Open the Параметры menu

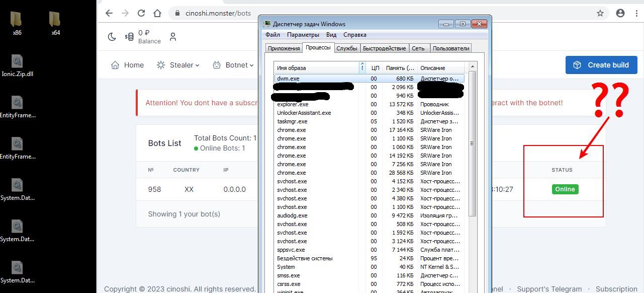(x=303, y=35)
